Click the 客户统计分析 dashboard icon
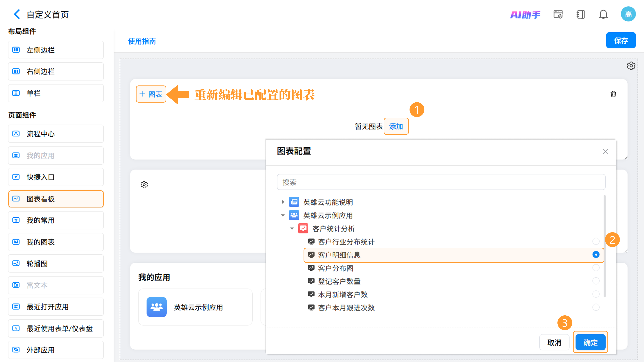The image size is (644, 362). click(303, 228)
